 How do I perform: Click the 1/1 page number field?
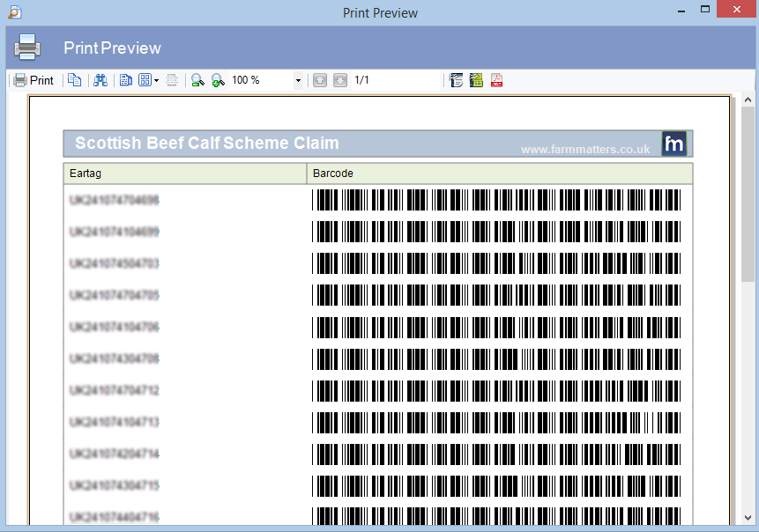397,80
